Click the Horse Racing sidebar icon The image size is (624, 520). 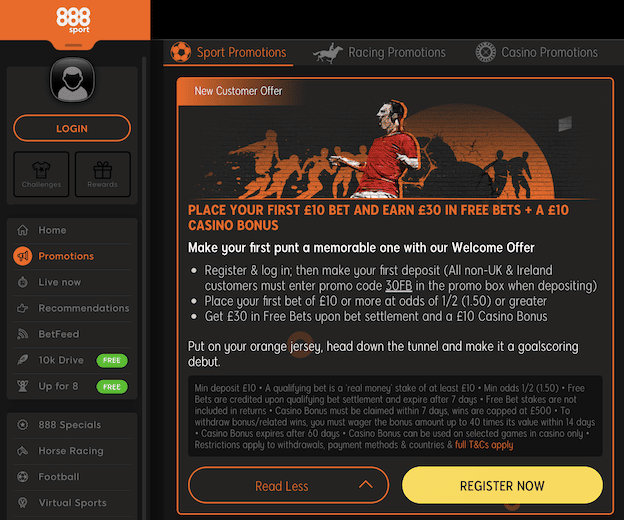tap(23, 451)
